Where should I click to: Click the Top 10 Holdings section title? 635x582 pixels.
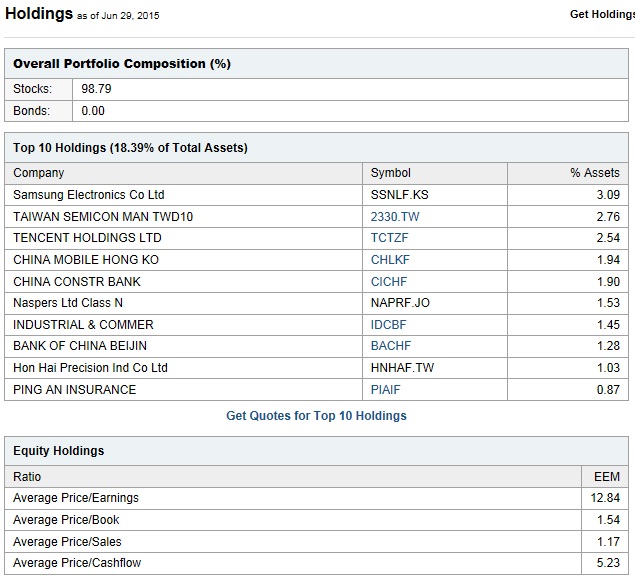click(x=130, y=147)
